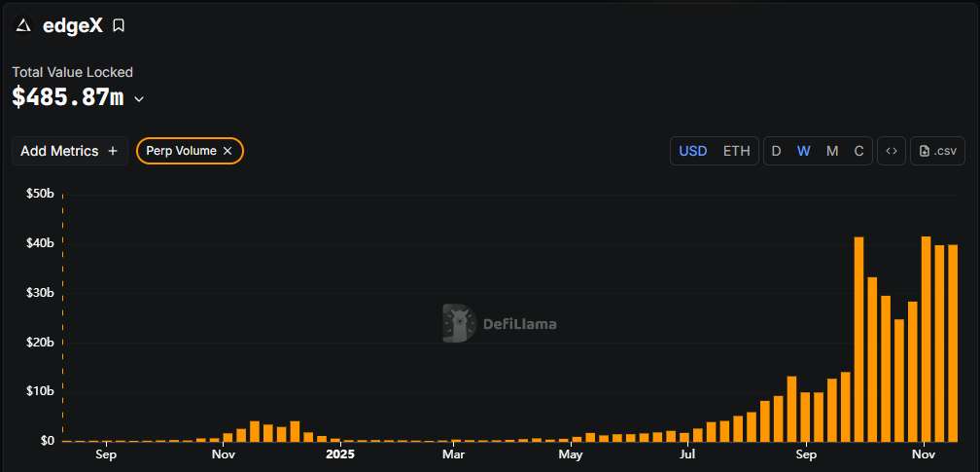Click the Total Value Locked label
This screenshot has width=980, height=472.
(73, 72)
